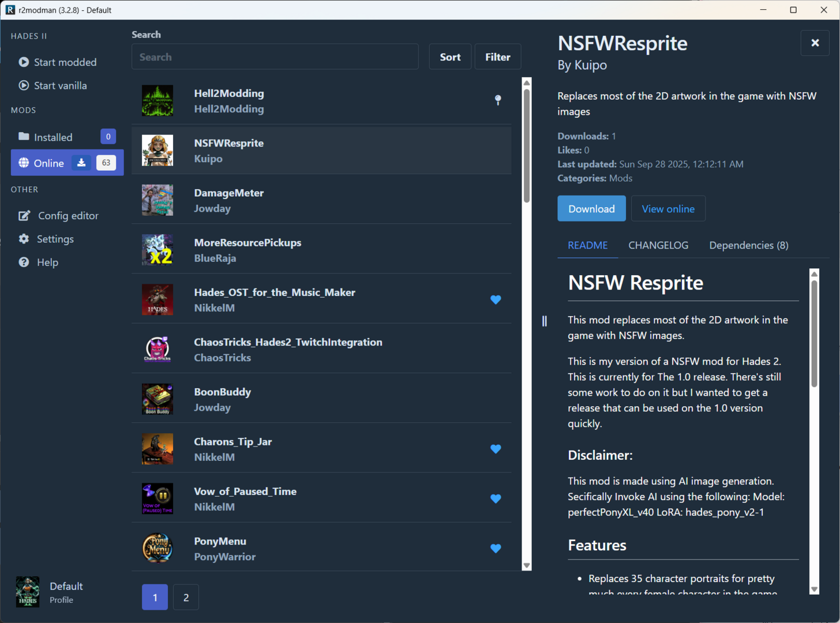Select the ChaosTricks_Hades2_TwitchIntegration mod name
840x623 pixels.
[x=288, y=342]
